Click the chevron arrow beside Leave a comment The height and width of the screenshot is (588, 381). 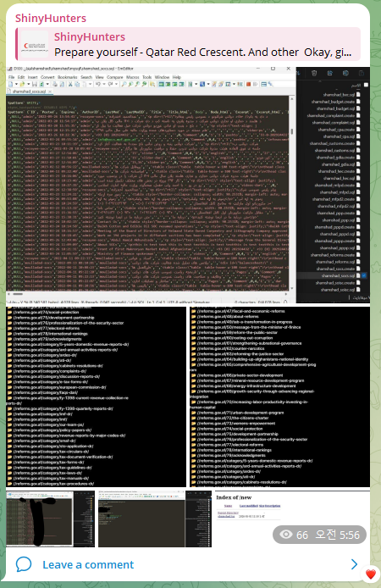354,564
